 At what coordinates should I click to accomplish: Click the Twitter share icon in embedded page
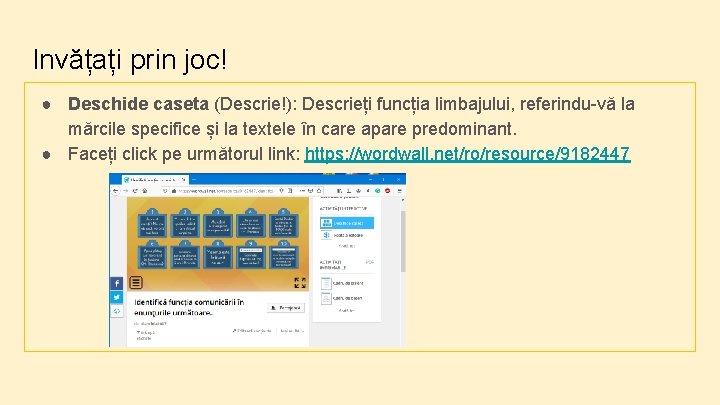pos(117,297)
